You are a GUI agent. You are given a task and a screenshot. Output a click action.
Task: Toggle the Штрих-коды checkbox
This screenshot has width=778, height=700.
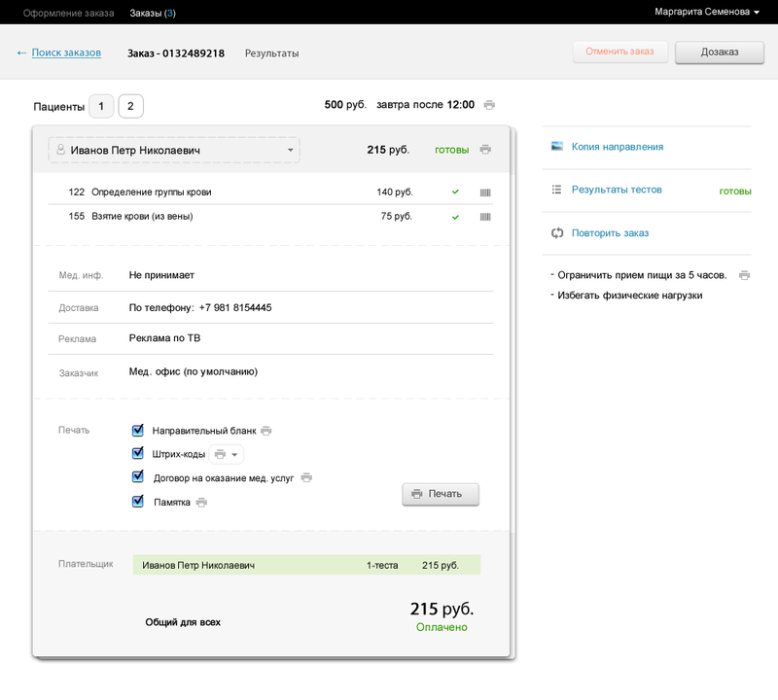tap(138, 453)
